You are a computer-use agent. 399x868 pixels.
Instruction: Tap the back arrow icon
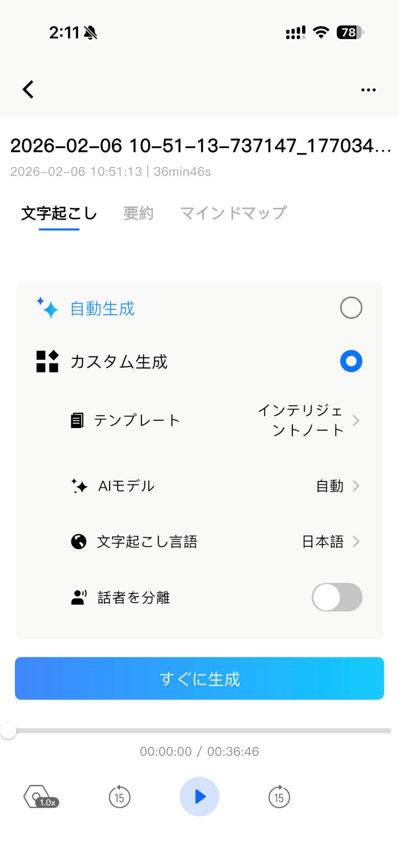(28, 90)
